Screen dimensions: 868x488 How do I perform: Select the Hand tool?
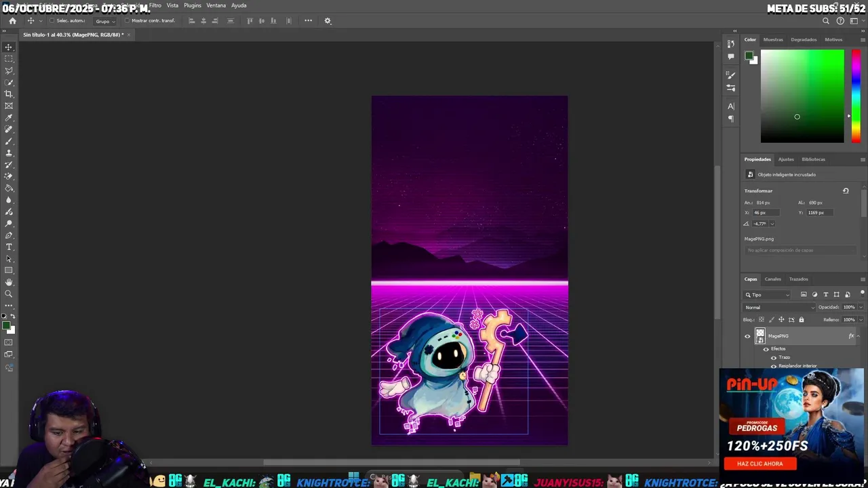pyautogui.click(x=9, y=282)
